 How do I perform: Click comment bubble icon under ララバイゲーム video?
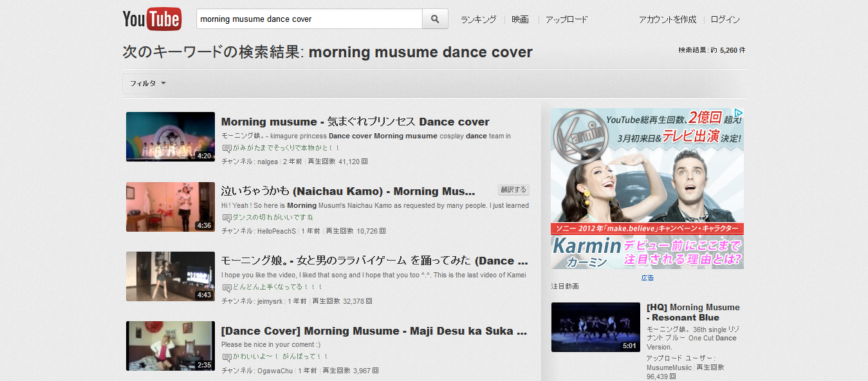(226, 288)
